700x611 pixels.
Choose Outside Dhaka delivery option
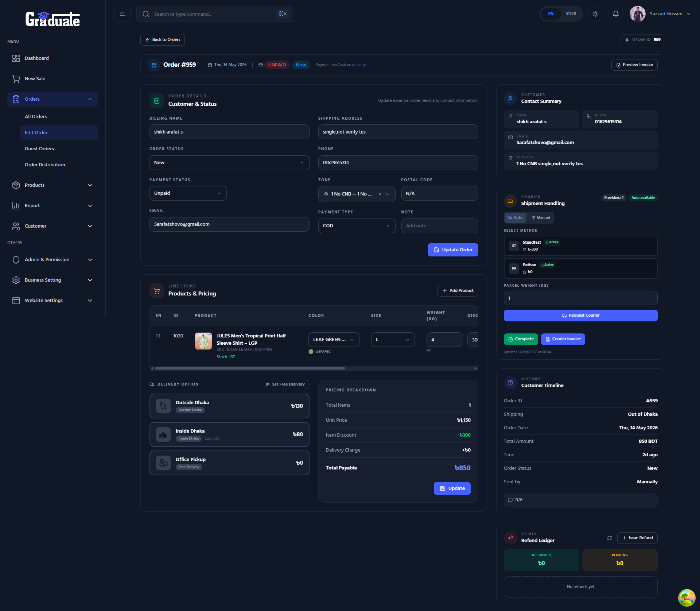point(229,406)
